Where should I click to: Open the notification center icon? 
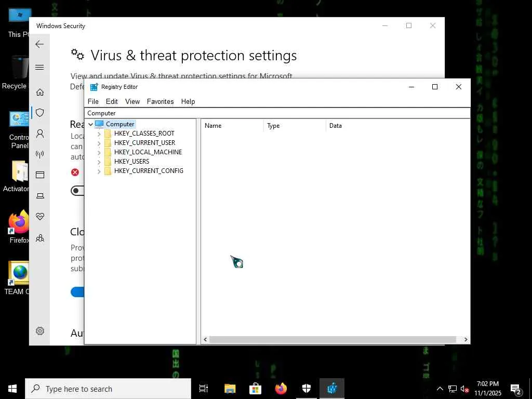(x=515, y=389)
